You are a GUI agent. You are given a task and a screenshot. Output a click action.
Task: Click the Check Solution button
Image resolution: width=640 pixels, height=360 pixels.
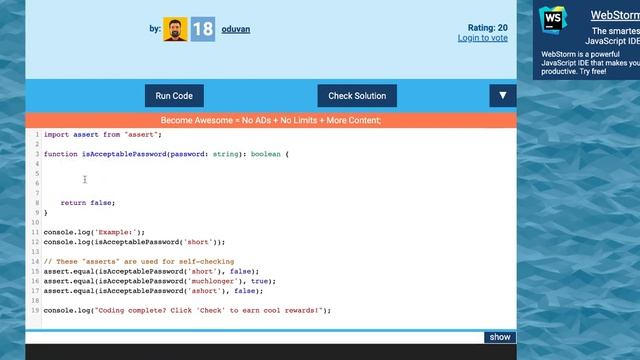pyautogui.click(x=357, y=96)
